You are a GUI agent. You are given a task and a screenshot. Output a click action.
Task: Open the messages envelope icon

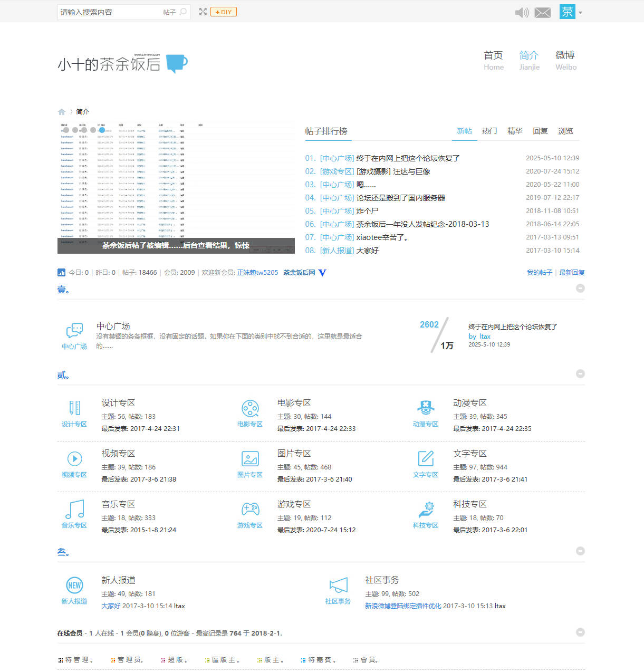point(542,13)
